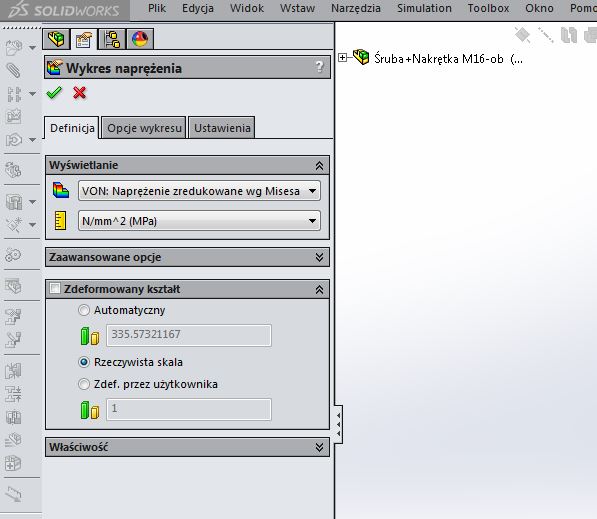Open the DisplayManager color sphere tab
Screen dimensions: 597x519
pyautogui.click(x=140, y=39)
